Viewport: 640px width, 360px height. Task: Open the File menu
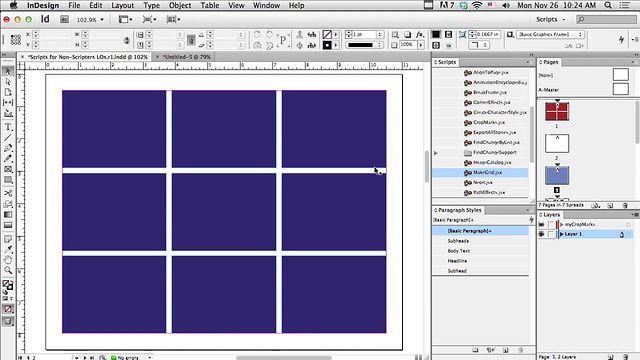point(74,5)
